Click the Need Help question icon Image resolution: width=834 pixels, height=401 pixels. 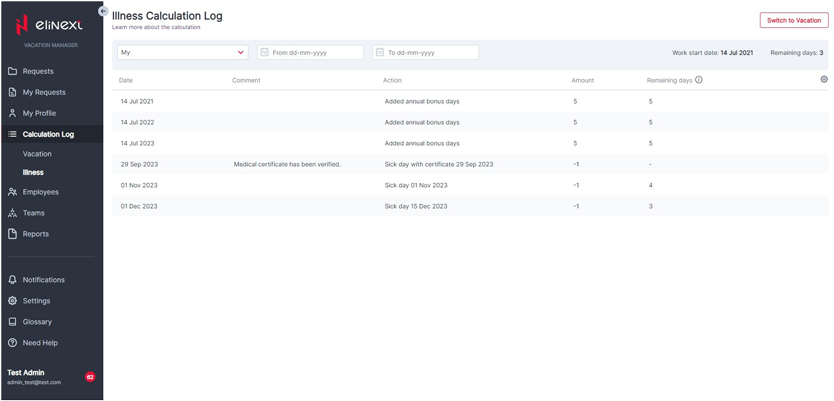point(12,343)
